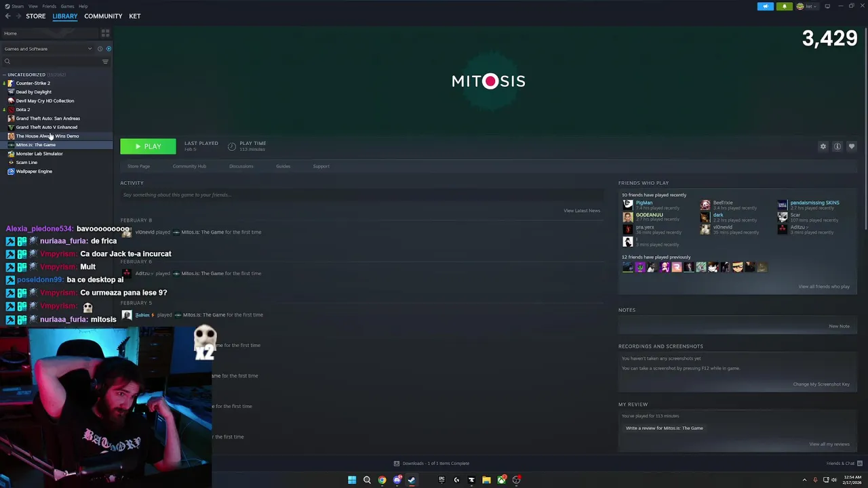Select Dead by Daylight icon in library
Screen dimensions: 868x488
click(x=11, y=91)
